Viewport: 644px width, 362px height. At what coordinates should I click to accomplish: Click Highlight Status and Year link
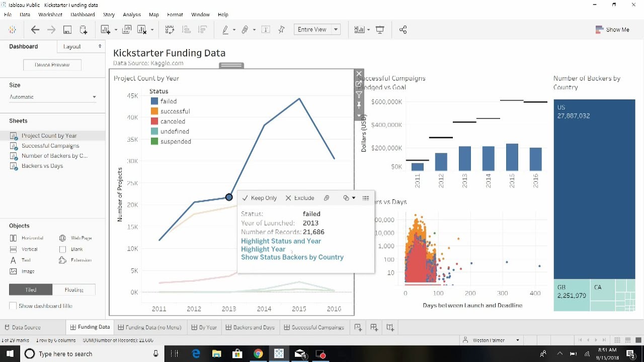click(281, 241)
